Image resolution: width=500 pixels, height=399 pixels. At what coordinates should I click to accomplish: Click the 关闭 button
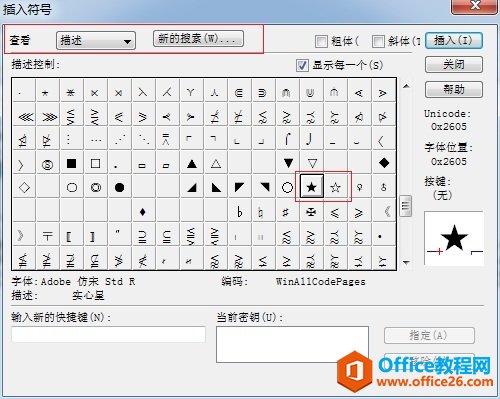coord(454,65)
